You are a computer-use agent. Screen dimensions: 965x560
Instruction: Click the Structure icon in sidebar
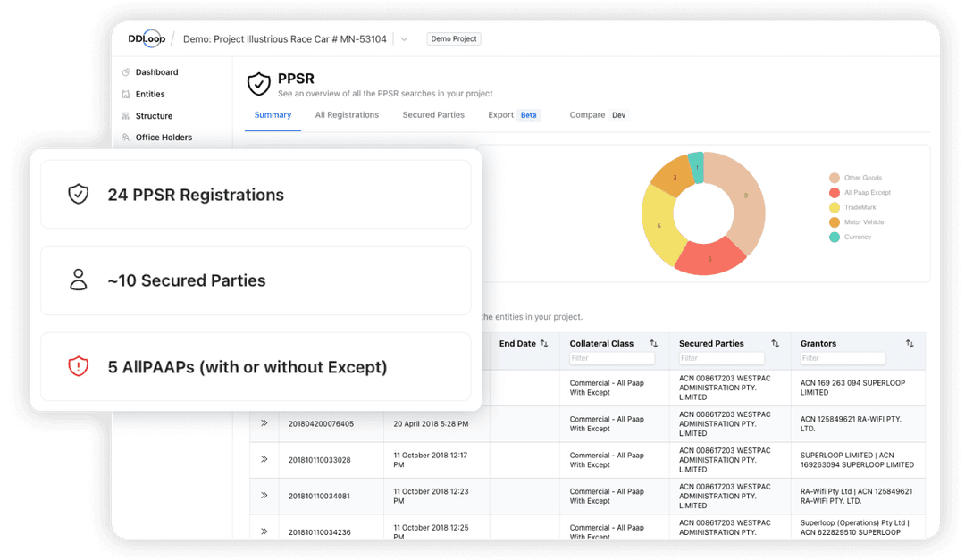point(126,115)
